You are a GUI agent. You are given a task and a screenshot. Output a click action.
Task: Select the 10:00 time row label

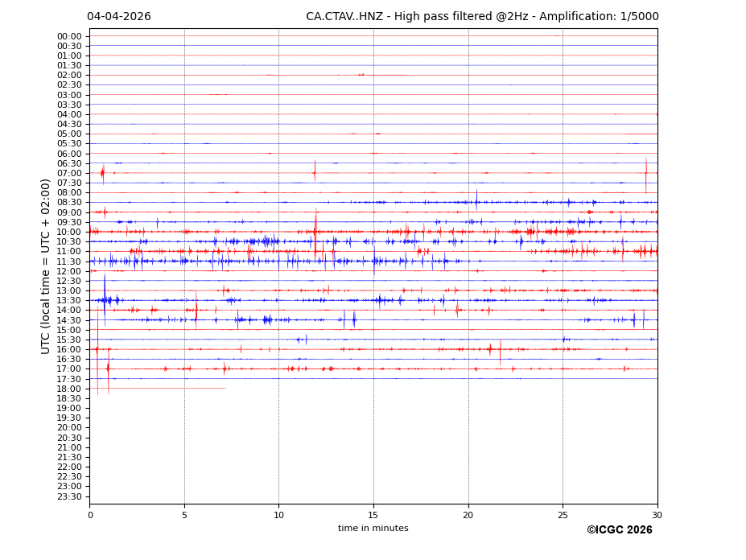point(69,232)
